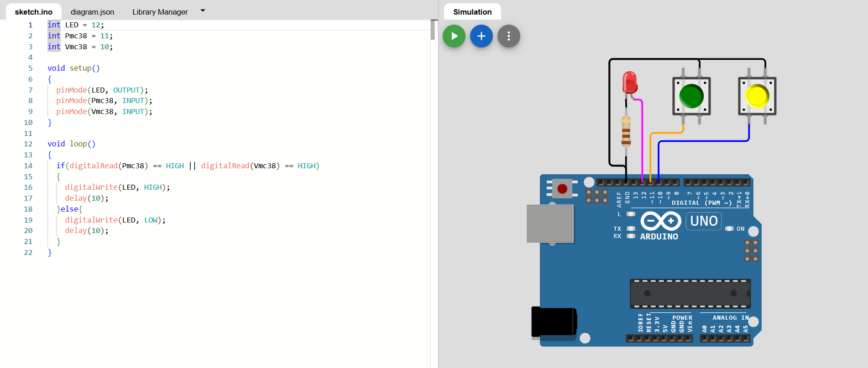The width and height of the screenshot is (868, 368).
Task: Select the magenta wire to pin 12
Action: click(x=643, y=141)
